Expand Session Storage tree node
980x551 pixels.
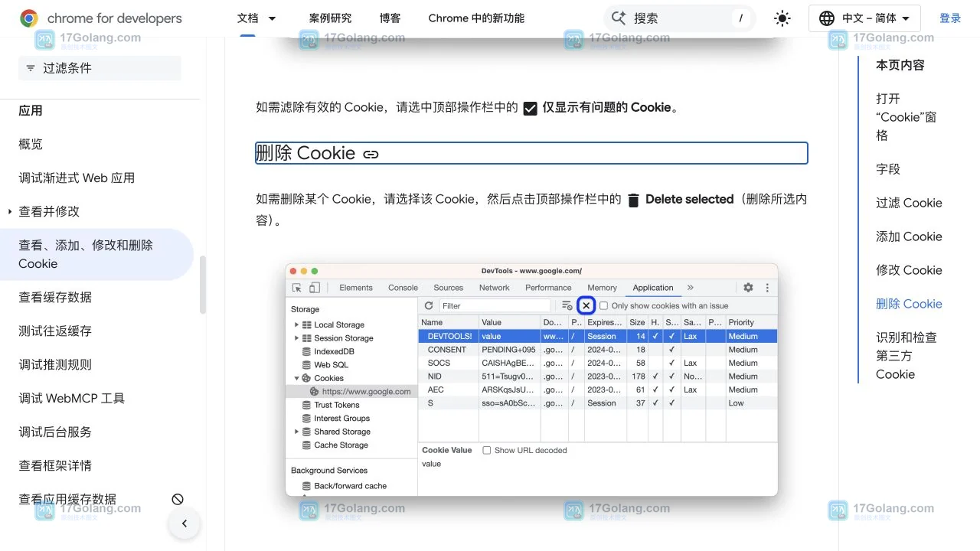tap(297, 338)
